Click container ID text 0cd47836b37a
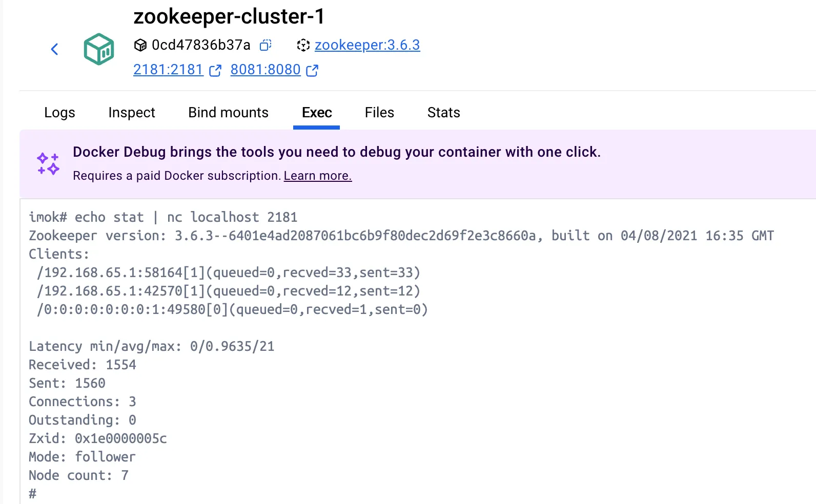This screenshot has height=504, width=816. tap(201, 45)
